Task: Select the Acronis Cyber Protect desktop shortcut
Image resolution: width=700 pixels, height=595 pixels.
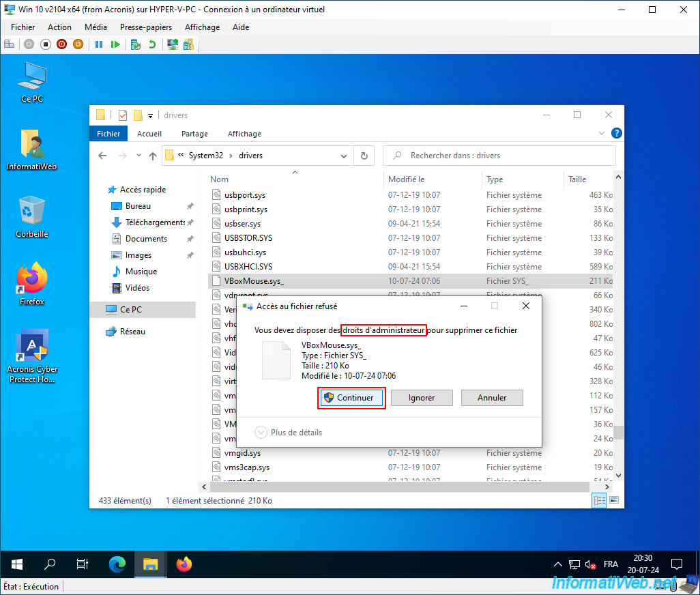Action: pyautogui.click(x=31, y=356)
